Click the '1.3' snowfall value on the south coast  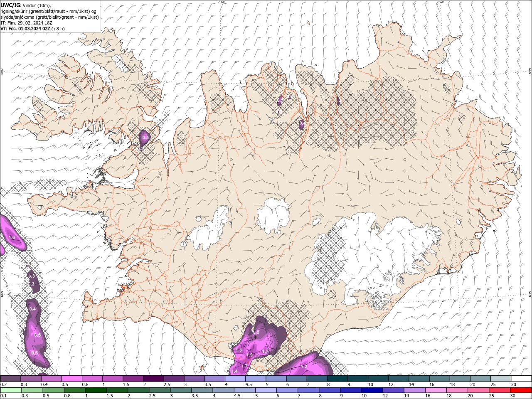tap(239, 350)
